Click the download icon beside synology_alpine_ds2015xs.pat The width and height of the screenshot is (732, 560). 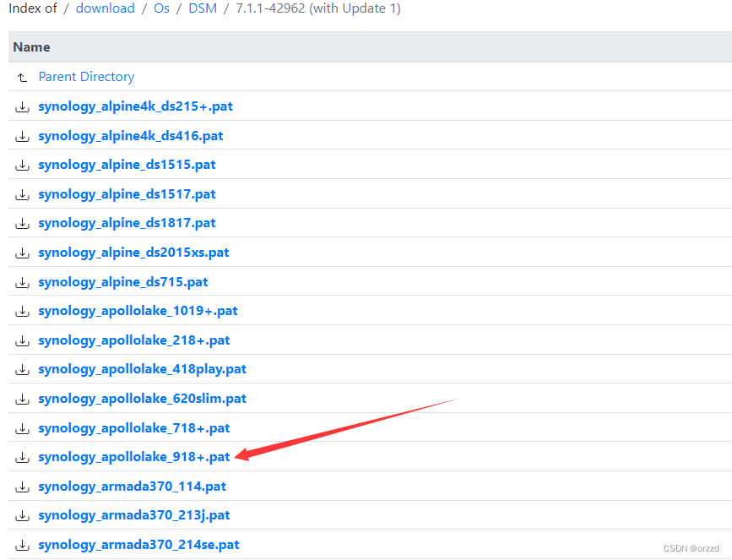[22, 253]
